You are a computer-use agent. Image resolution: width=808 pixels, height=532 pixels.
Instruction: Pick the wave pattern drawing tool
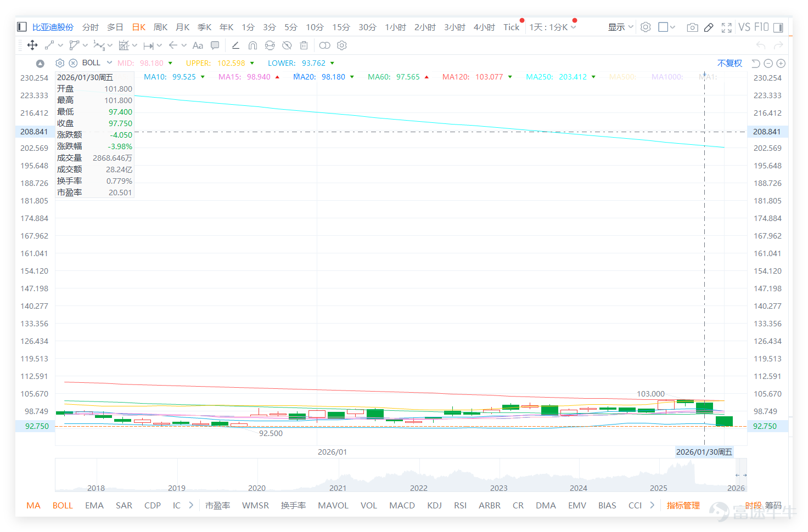(99, 46)
